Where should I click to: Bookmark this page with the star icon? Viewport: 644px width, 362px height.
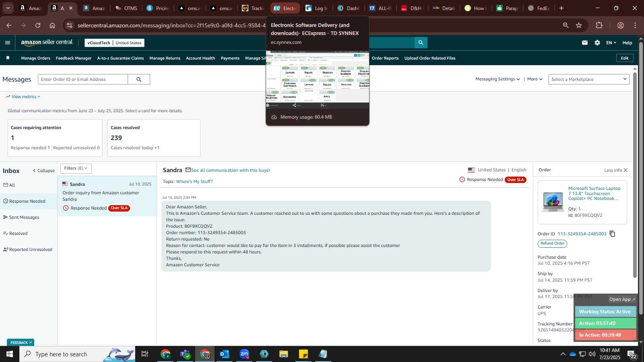pos(579,25)
